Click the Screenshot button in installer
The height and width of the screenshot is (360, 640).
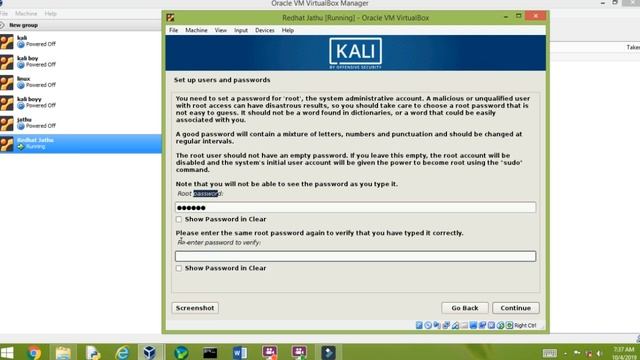tap(195, 308)
